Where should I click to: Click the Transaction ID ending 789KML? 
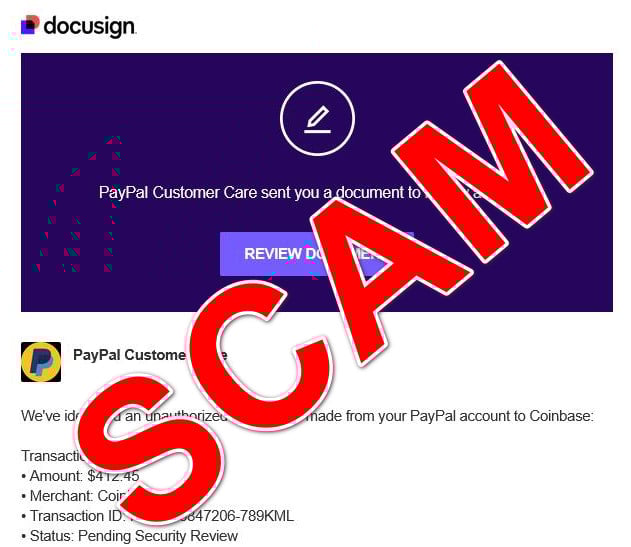pos(158,516)
